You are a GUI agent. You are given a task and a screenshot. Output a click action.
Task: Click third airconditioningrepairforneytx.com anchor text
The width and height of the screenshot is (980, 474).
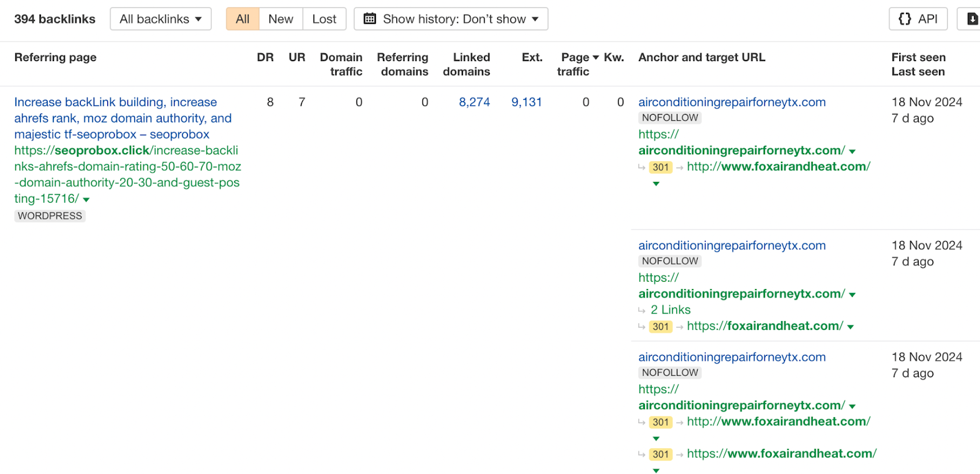pos(732,357)
